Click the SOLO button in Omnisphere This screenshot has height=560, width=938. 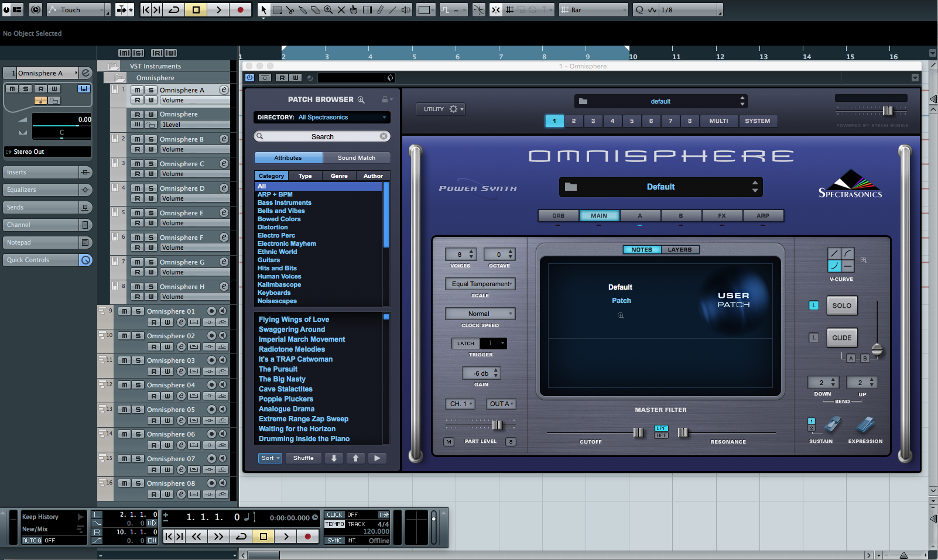pos(842,305)
